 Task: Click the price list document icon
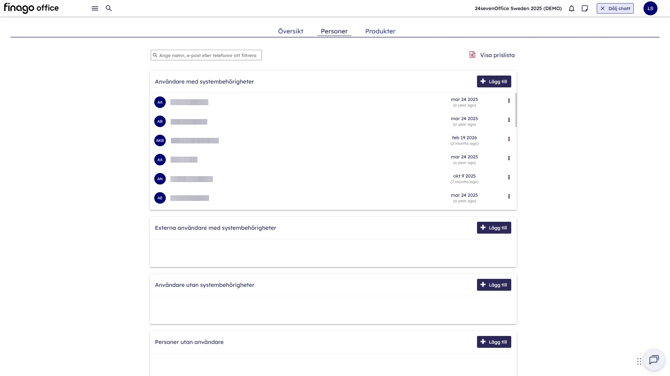click(472, 55)
